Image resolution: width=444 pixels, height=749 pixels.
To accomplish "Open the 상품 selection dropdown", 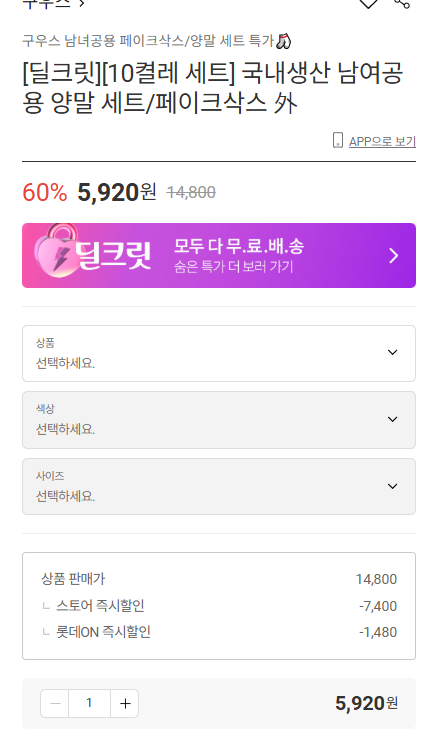I will click(219, 353).
